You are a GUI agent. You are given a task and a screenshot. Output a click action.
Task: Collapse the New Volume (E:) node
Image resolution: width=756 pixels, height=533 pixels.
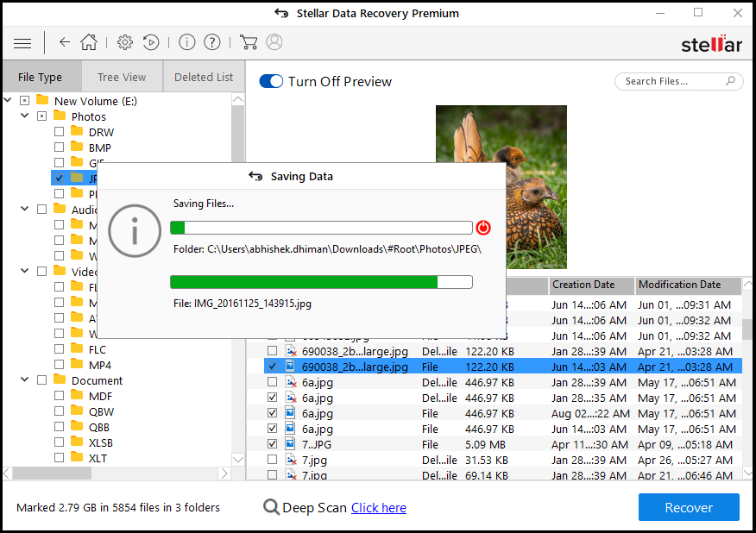click(8, 100)
